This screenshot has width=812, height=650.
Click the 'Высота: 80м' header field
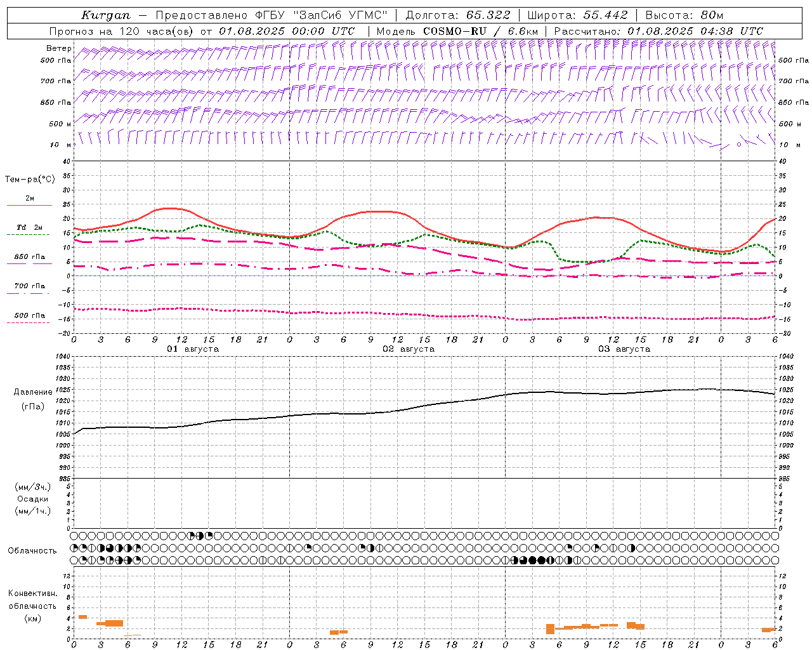click(x=684, y=15)
